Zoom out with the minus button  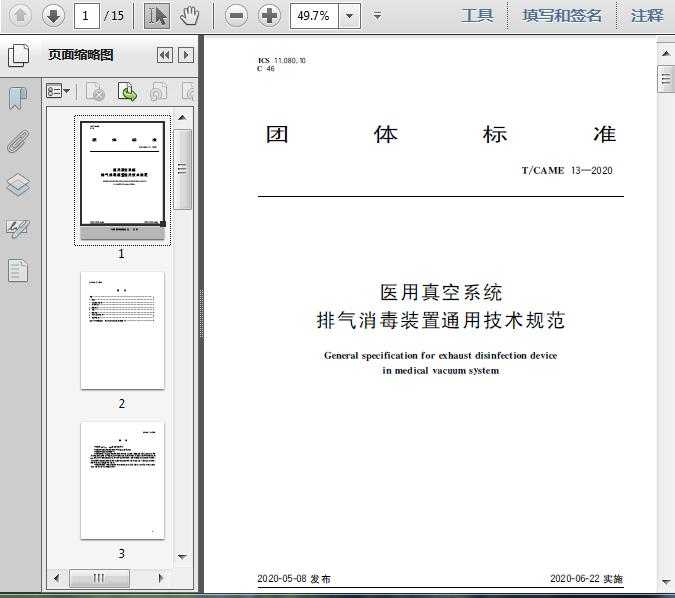coord(236,15)
